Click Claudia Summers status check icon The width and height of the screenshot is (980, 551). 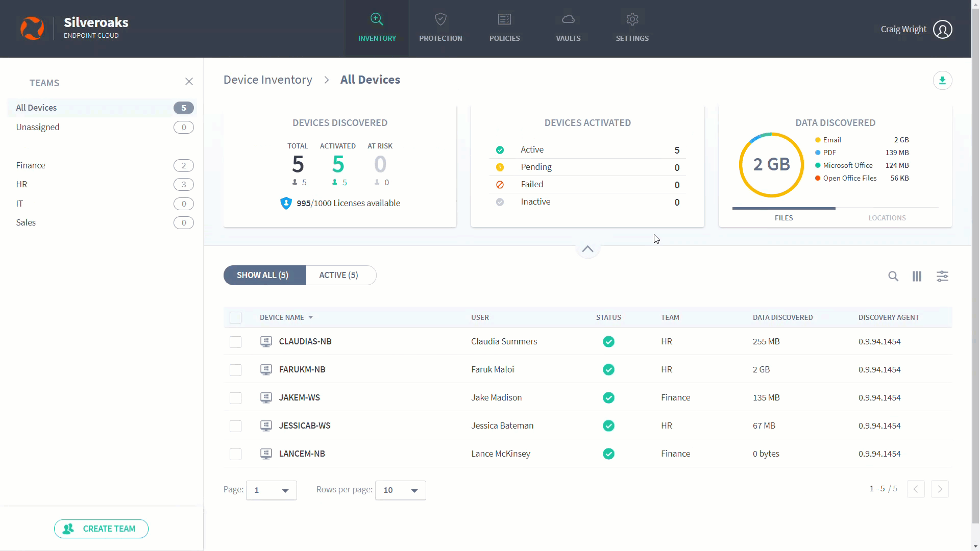(x=608, y=341)
